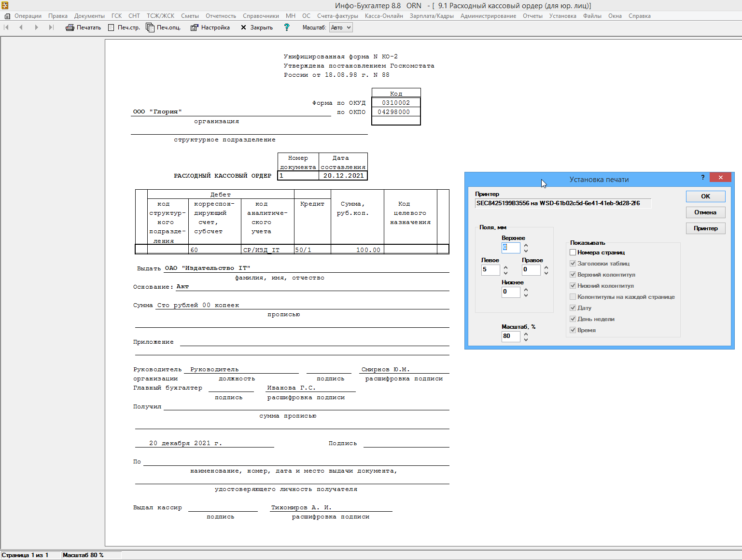Screen dimensions: 742x560
Task: Open the Справочники menu
Action: click(261, 16)
